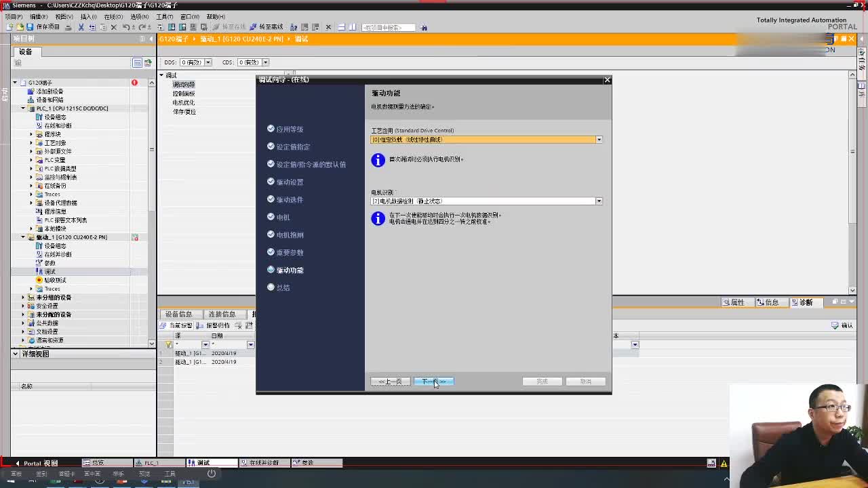Expand the 工艺对象 folder in tree
Viewport: 868px width, 488px height.
31,143
